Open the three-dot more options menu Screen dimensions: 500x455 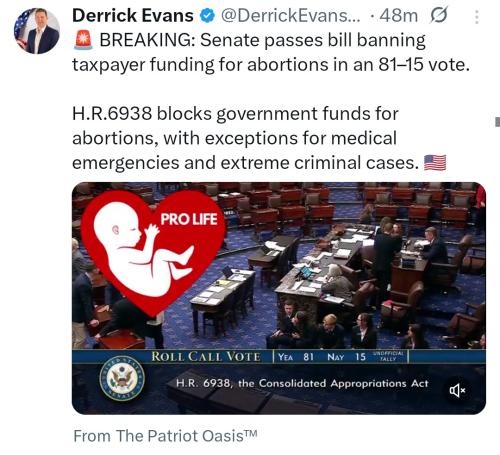[477, 17]
